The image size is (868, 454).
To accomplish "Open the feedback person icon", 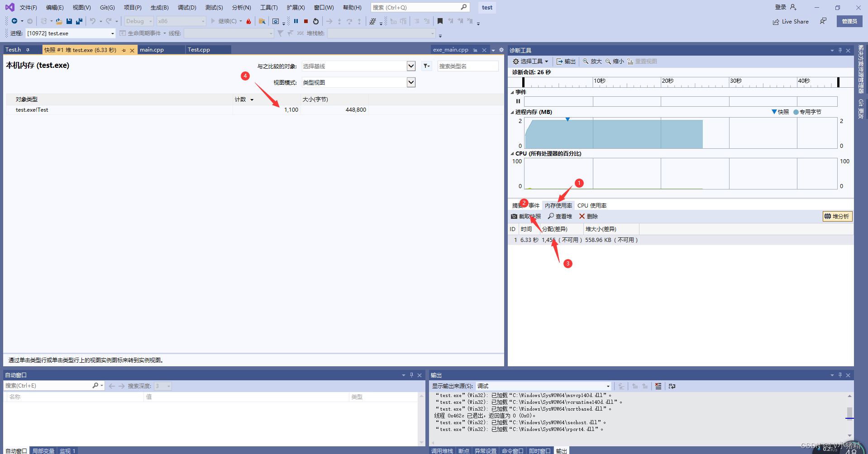I will click(x=823, y=21).
